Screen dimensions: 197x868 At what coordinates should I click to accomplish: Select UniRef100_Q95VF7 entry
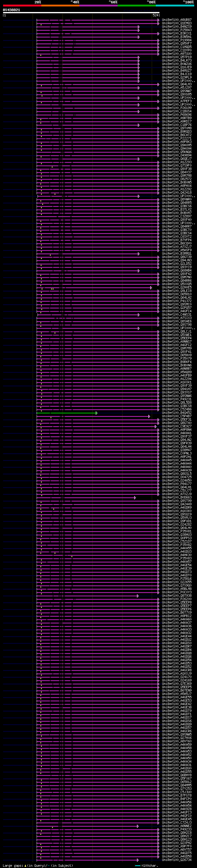(x=177, y=44)
